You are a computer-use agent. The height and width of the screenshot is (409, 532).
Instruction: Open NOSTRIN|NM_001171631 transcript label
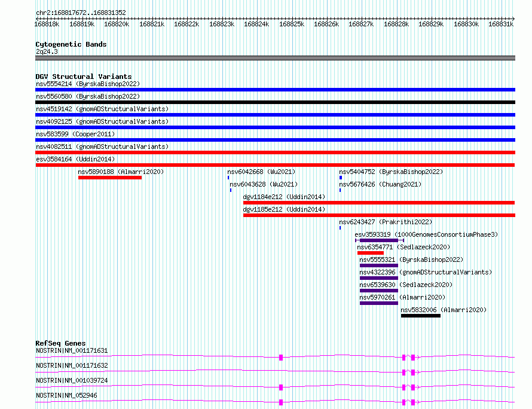point(72,350)
